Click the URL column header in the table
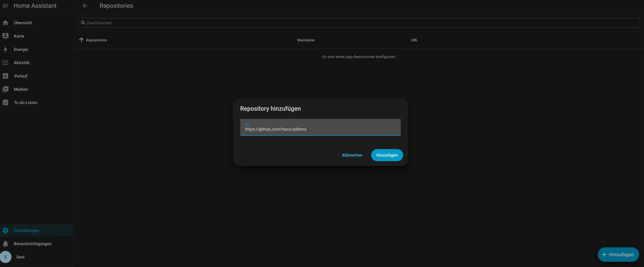This screenshot has height=267, width=644. [x=414, y=40]
